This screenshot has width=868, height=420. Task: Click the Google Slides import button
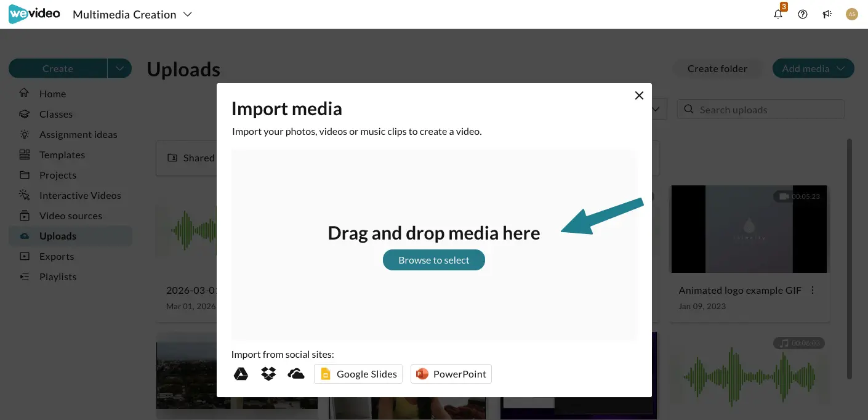(x=358, y=374)
